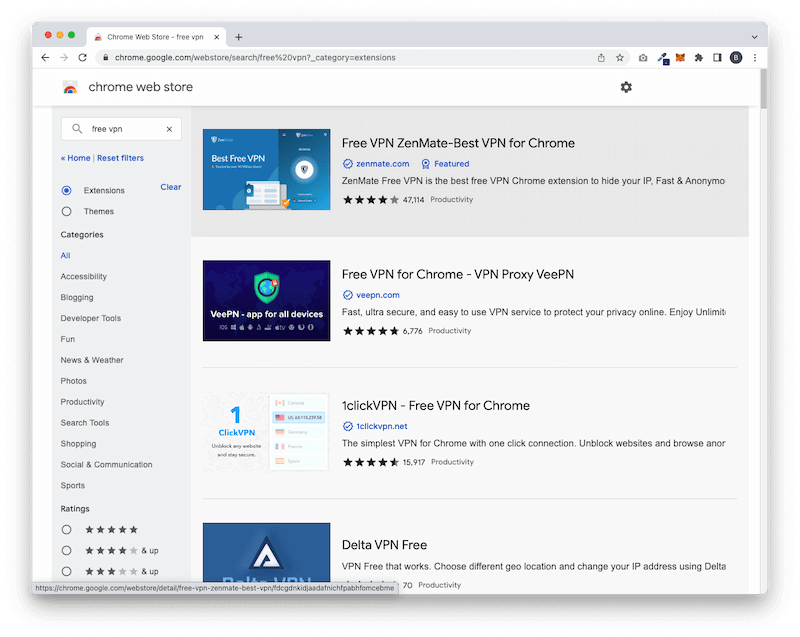Click 1clickVPN 15,917 ratings count
This screenshot has height=637, width=800.
(x=414, y=462)
